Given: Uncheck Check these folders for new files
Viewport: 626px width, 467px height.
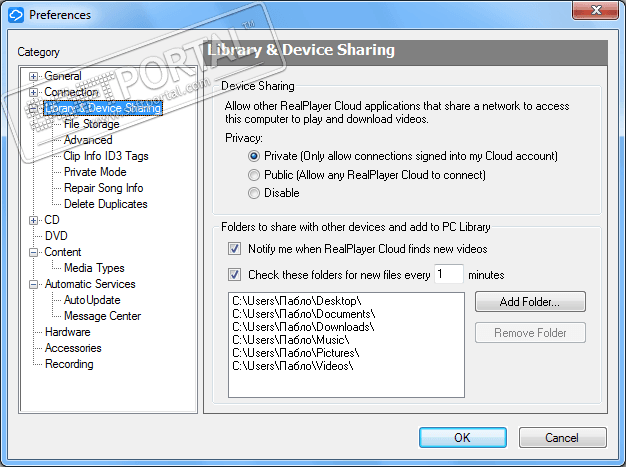Looking at the screenshot, I should 235,274.
